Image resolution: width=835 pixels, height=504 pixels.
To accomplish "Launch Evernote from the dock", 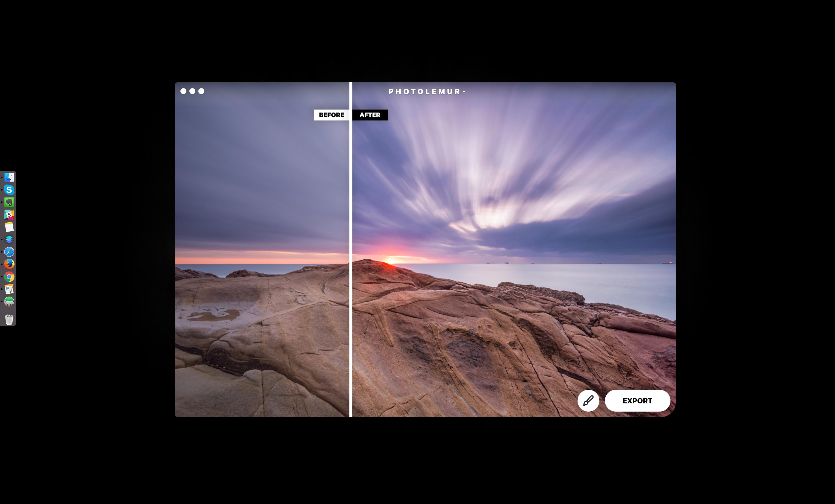I will [x=9, y=202].
